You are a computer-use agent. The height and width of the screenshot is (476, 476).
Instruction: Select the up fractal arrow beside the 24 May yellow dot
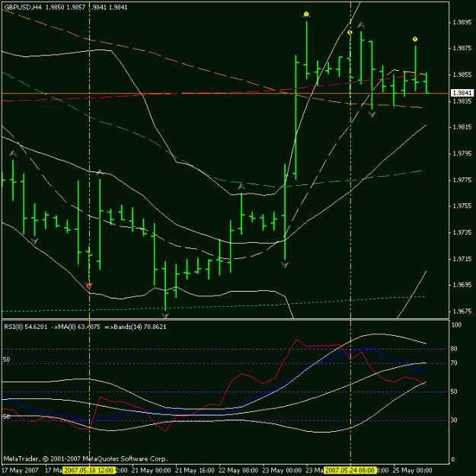(x=361, y=25)
